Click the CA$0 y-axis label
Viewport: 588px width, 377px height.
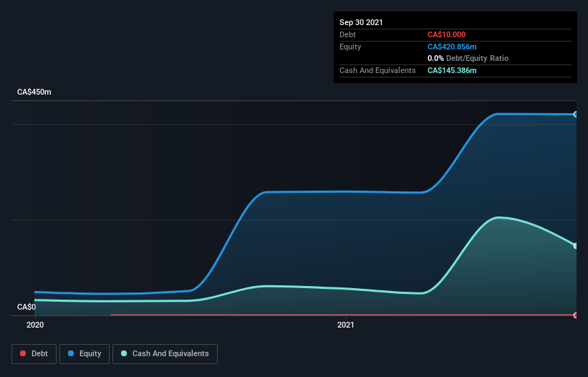26,307
